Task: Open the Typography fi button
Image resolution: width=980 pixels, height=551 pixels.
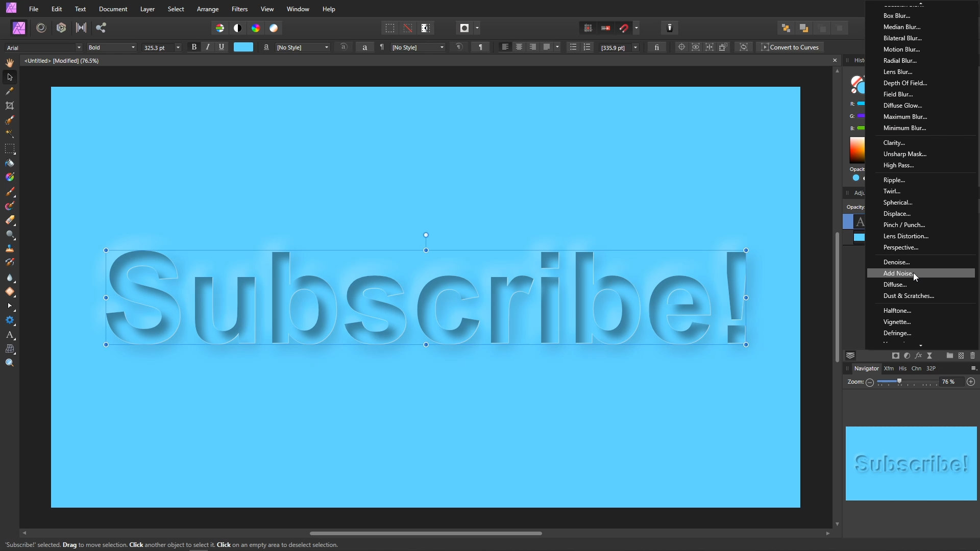Action: click(657, 47)
